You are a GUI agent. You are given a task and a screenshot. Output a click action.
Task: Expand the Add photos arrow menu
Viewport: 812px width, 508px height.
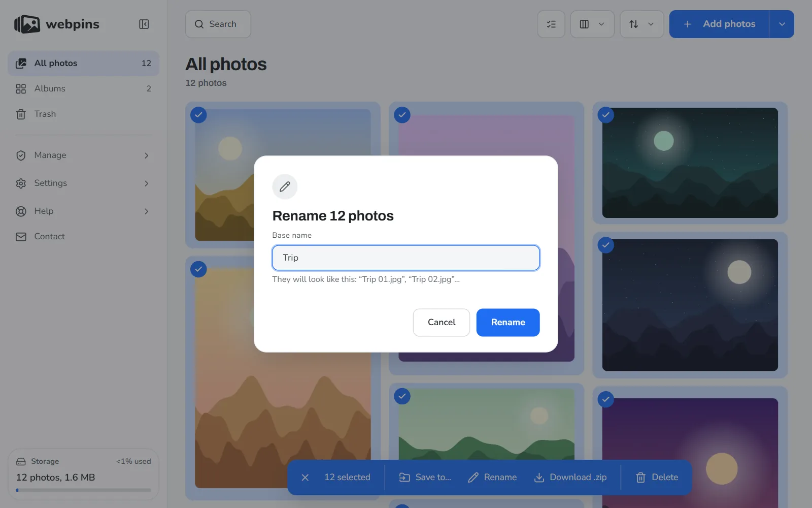pyautogui.click(x=782, y=24)
